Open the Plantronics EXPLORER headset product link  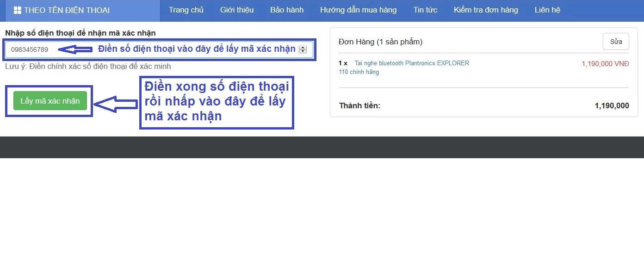411,63
